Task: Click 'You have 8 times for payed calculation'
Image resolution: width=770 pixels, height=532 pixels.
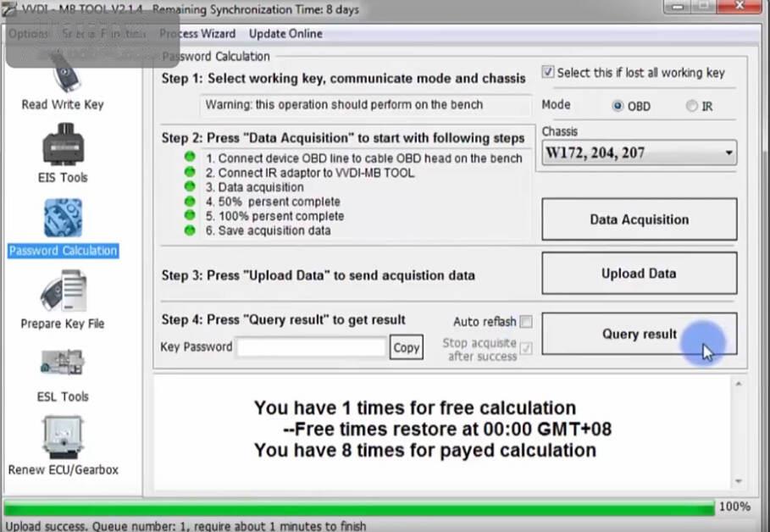Action: [425, 450]
